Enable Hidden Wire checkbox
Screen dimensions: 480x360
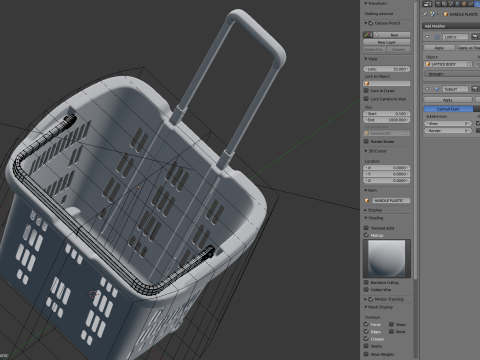(x=366, y=290)
